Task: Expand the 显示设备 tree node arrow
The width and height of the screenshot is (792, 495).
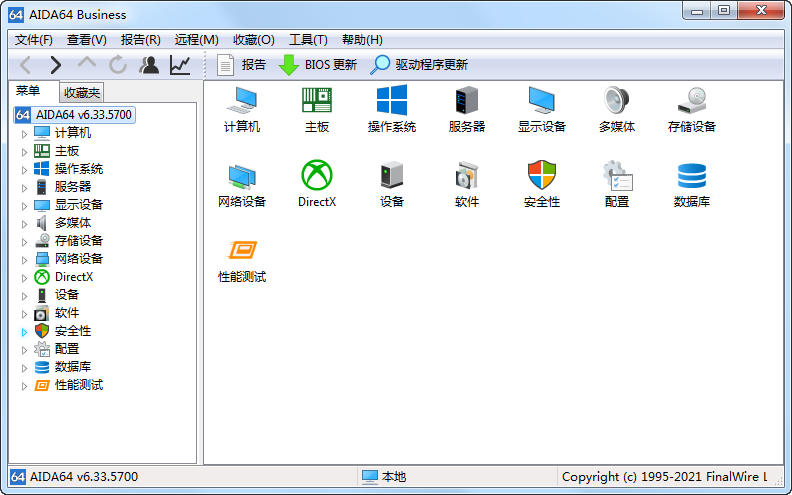Action: pyautogui.click(x=24, y=206)
